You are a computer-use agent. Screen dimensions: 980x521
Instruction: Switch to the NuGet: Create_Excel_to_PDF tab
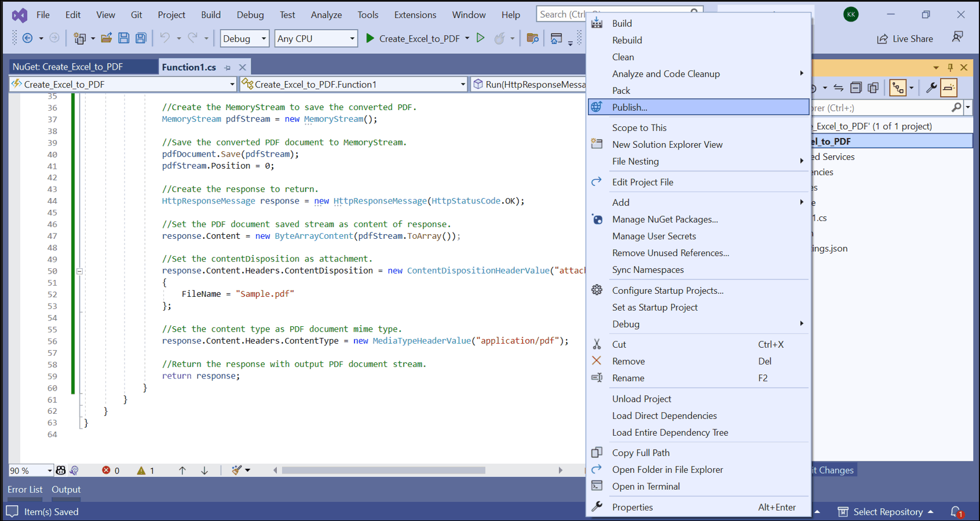pyautogui.click(x=68, y=67)
